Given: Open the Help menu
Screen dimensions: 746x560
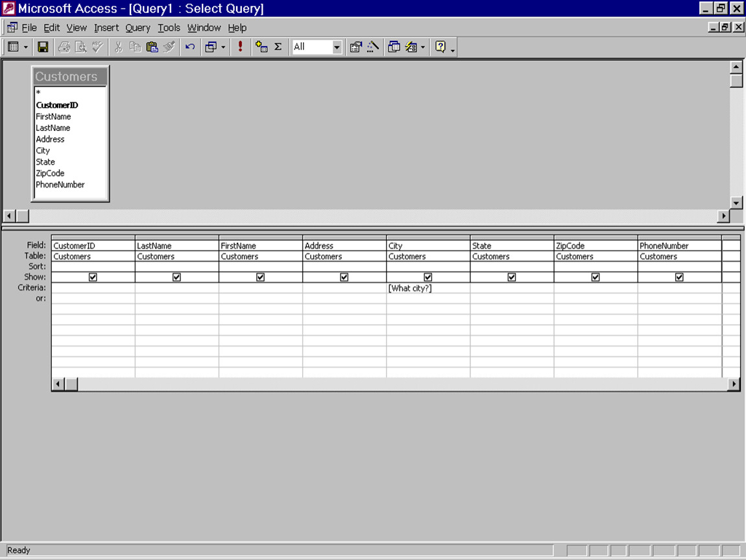Looking at the screenshot, I should 237,28.
